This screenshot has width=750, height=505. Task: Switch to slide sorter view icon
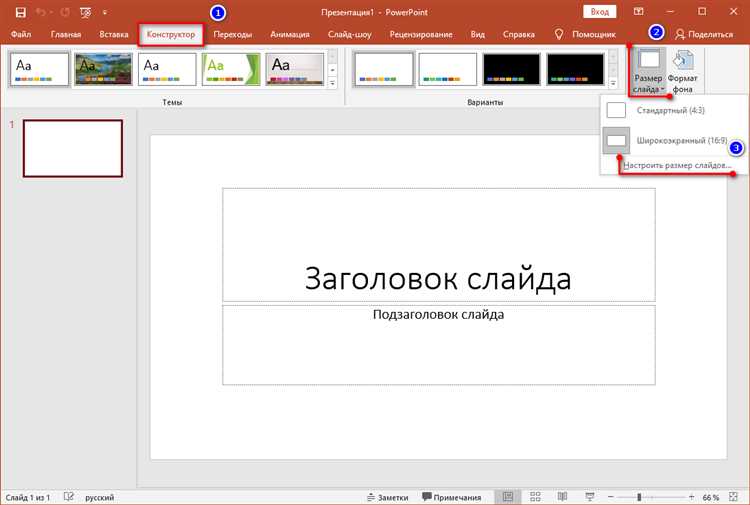coord(535,497)
